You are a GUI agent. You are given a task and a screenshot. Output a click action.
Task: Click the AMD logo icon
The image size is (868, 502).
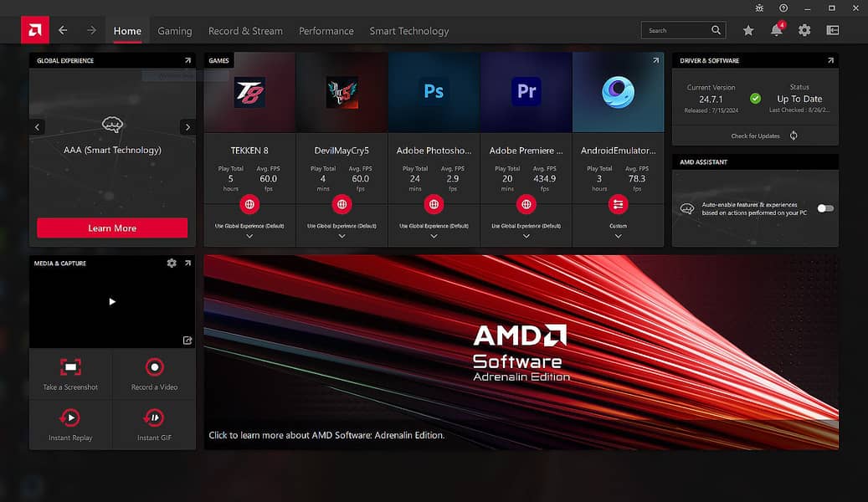coord(35,30)
